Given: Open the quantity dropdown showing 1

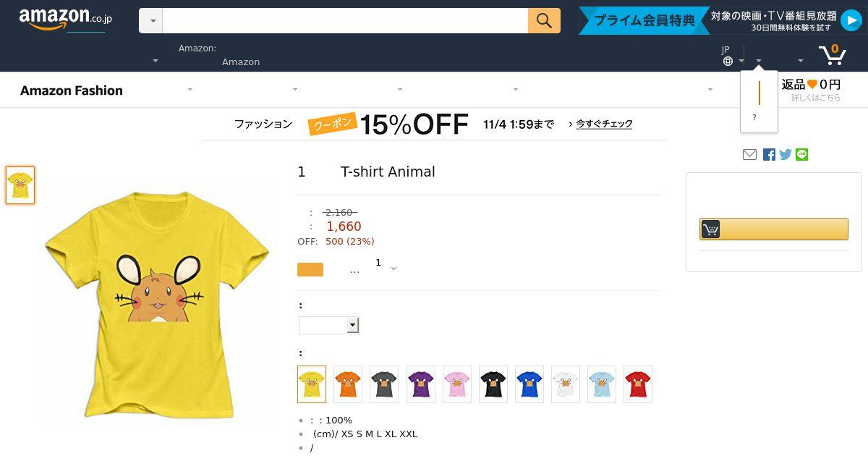Looking at the screenshot, I should (386, 266).
